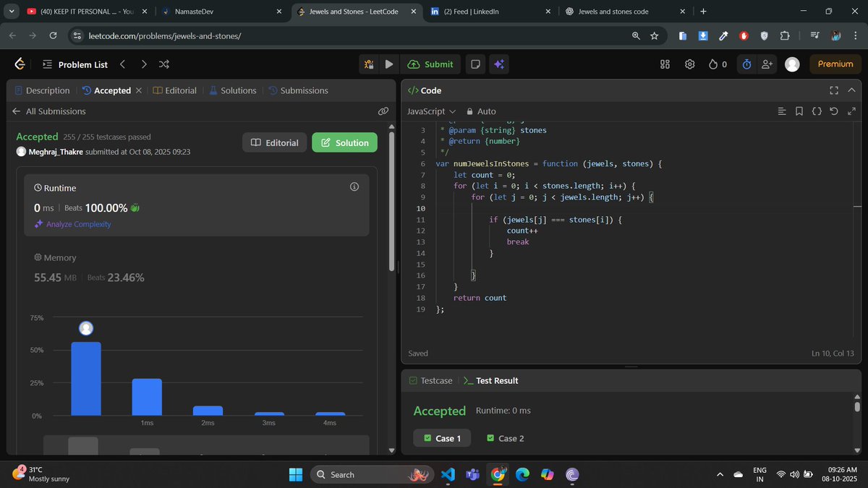Go back to All Submissions
868x488 pixels.
pyautogui.click(x=48, y=111)
